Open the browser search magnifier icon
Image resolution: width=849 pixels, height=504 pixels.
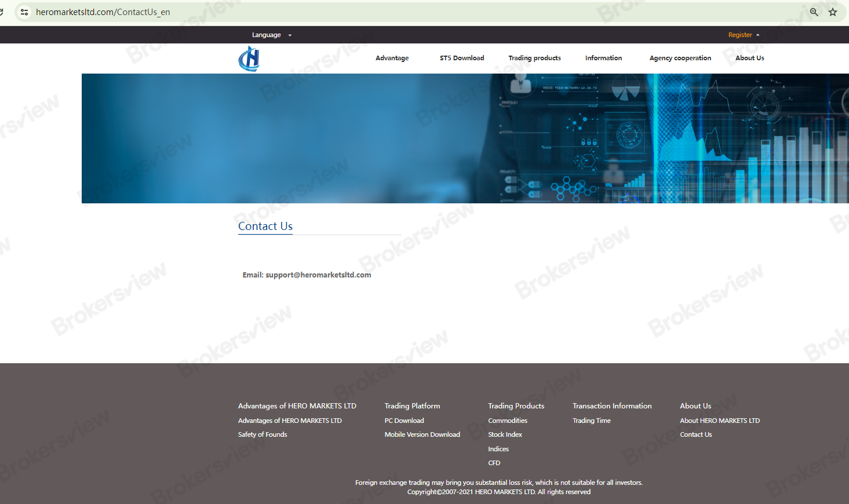coord(814,12)
